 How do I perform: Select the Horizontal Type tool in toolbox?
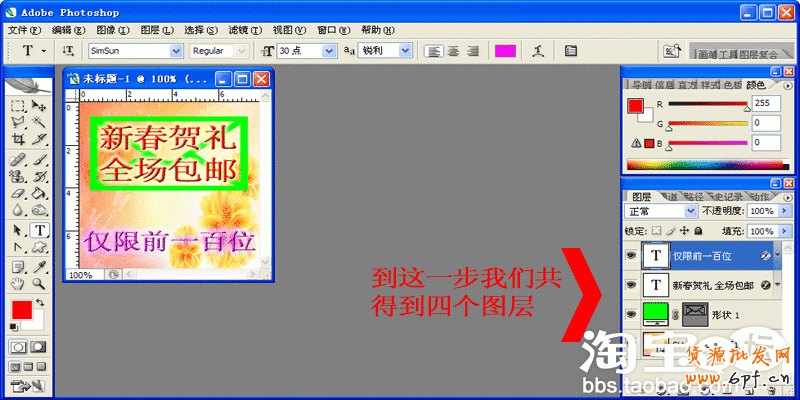[40, 230]
